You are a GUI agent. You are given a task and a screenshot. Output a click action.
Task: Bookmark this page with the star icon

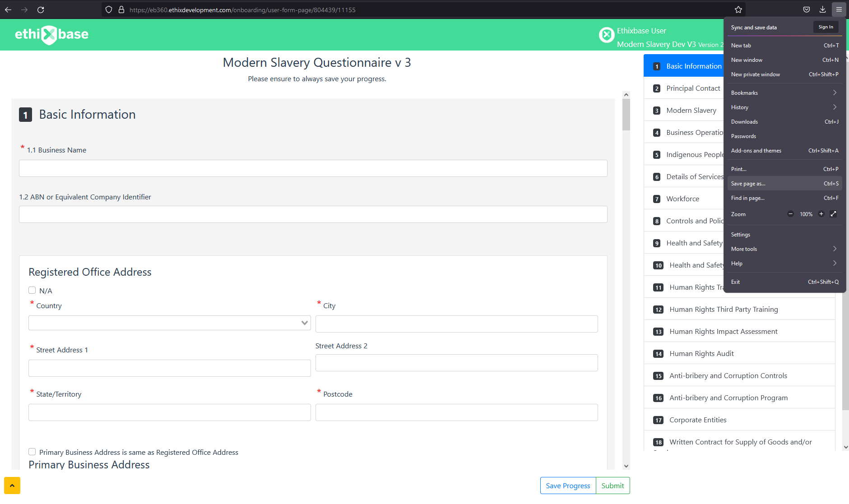pyautogui.click(x=738, y=9)
